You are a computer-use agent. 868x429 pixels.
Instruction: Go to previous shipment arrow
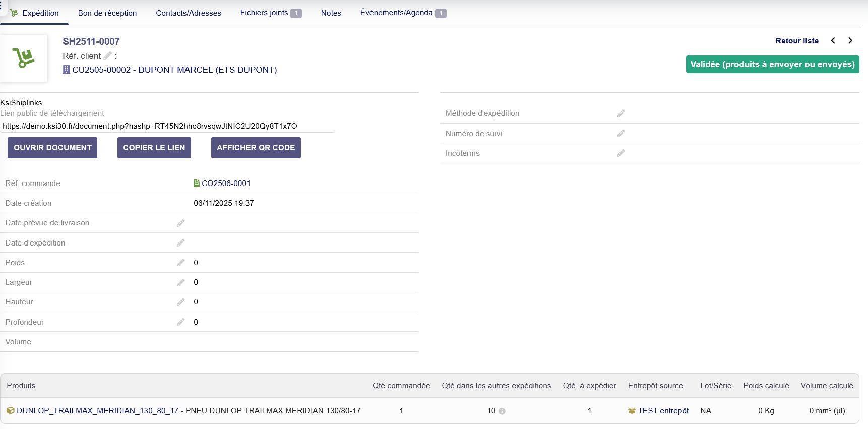(833, 41)
